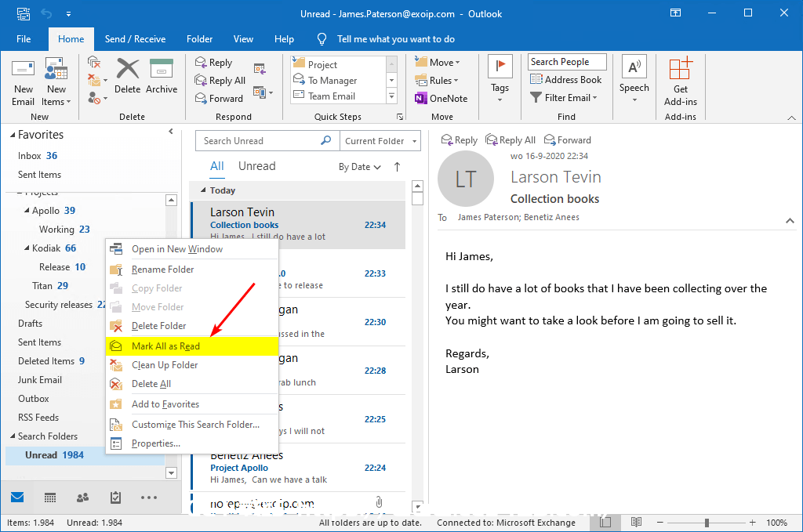The height and width of the screenshot is (532, 803).
Task: Show only Unread messages filter
Action: [x=257, y=166]
